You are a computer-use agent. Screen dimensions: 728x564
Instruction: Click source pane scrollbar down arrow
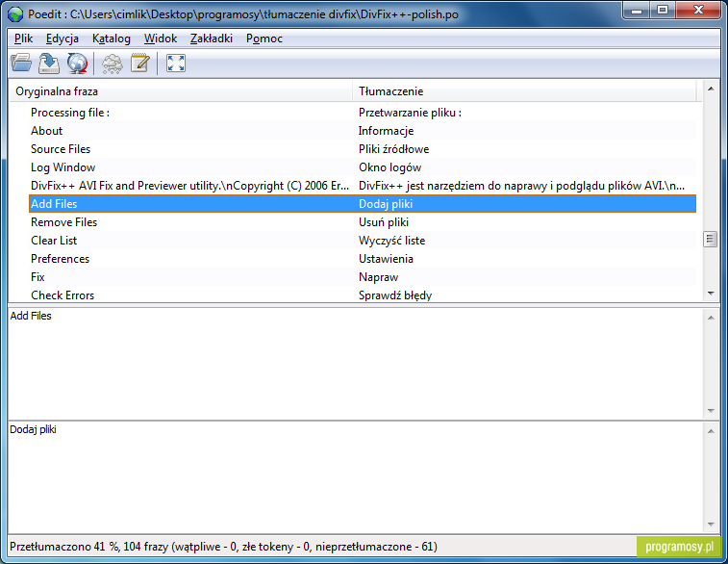point(711,411)
